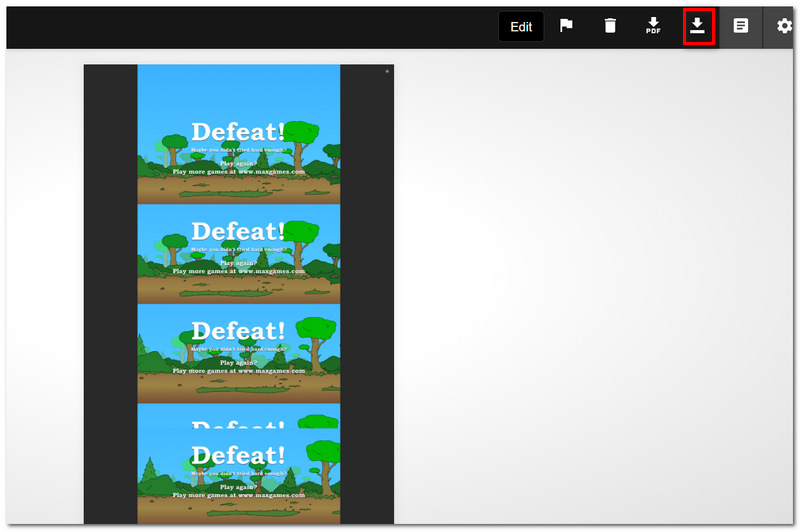Flag the document with the flag icon
The height and width of the screenshot is (531, 800).
(x=566, y=26)
